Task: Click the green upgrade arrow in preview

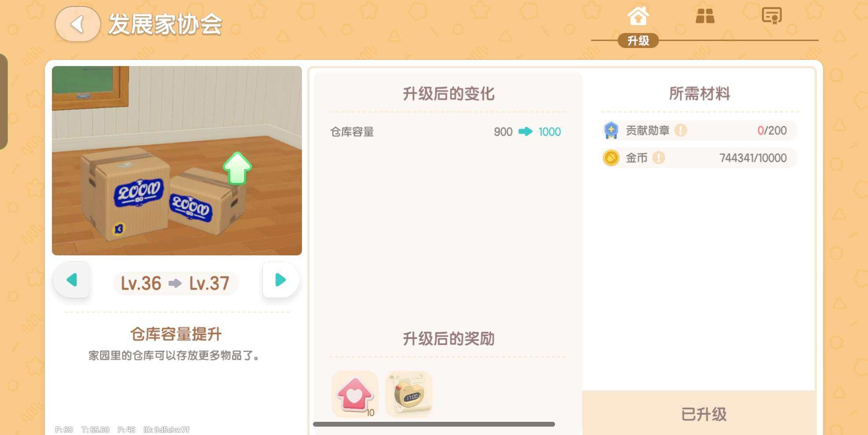Action: pyautogui.click(x=237, y=168)
